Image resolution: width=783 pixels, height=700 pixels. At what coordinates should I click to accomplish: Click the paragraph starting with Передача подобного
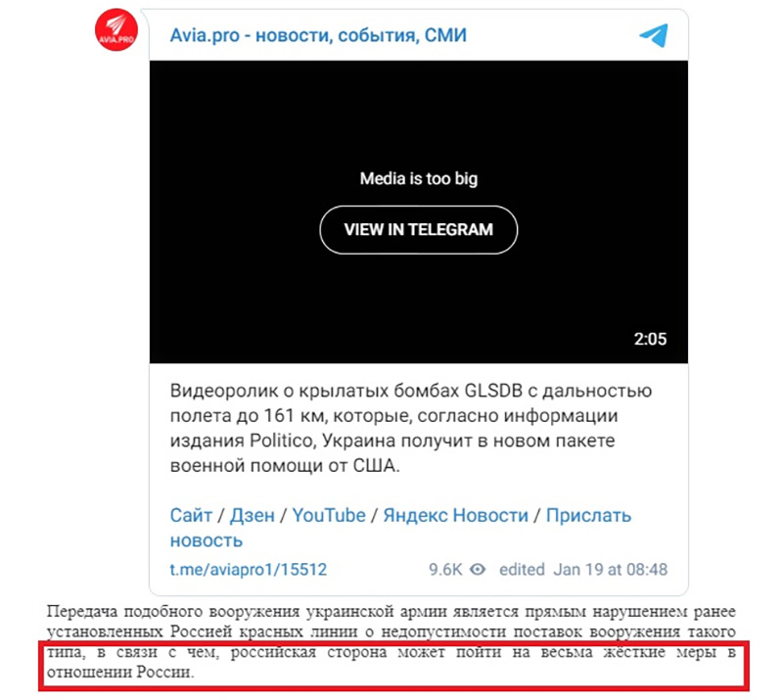[x=391, y=641]
